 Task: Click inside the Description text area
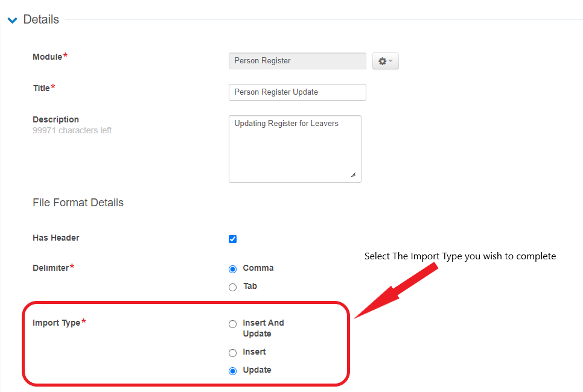(x=295, y=149)
